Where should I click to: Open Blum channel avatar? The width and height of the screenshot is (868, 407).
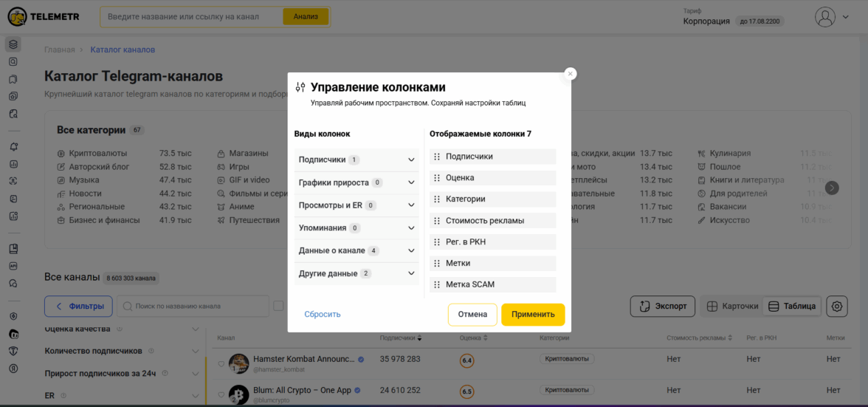pyautogui.click(x=238, y=395)
